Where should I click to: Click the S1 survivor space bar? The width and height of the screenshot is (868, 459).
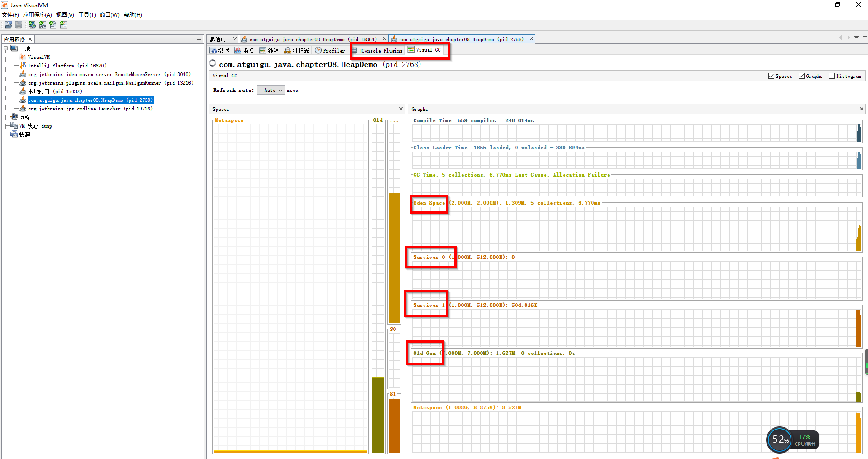point(395,426)
